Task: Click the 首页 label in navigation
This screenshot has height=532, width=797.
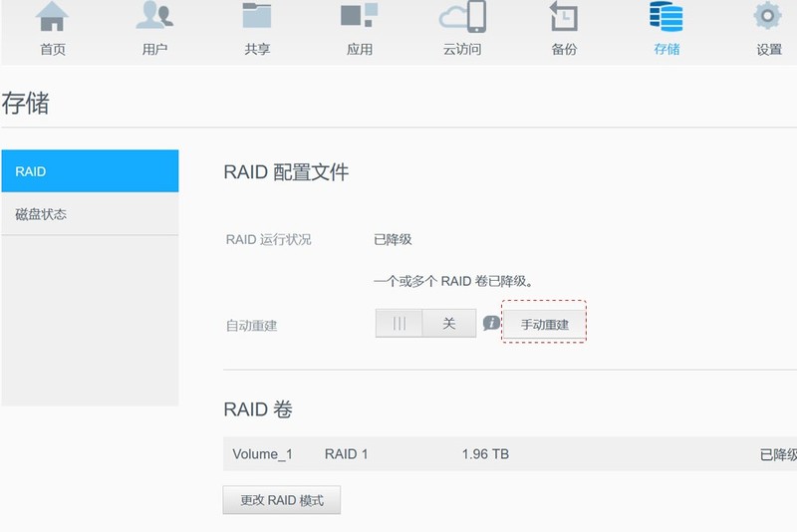Action: pyautogui.click(x=53, y=49)
